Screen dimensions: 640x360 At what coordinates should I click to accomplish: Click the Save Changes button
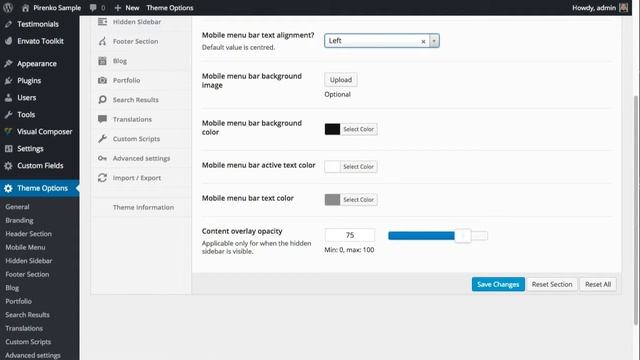coord(498,284)
